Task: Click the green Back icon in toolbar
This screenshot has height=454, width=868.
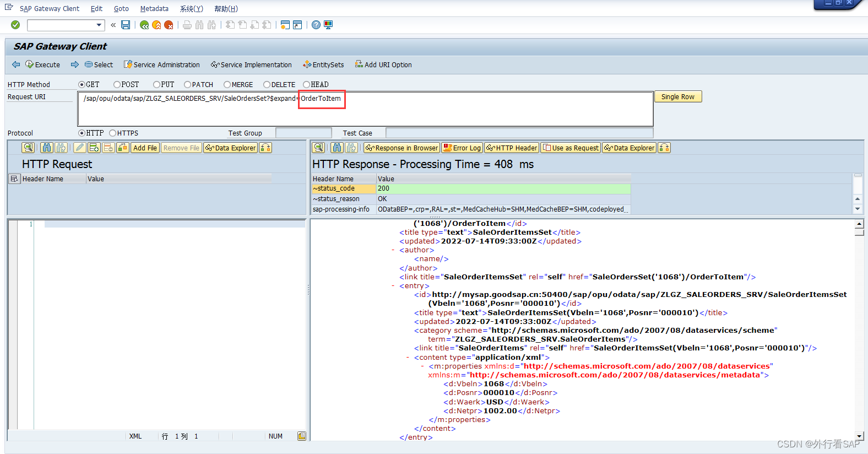Action: point(144,25)
